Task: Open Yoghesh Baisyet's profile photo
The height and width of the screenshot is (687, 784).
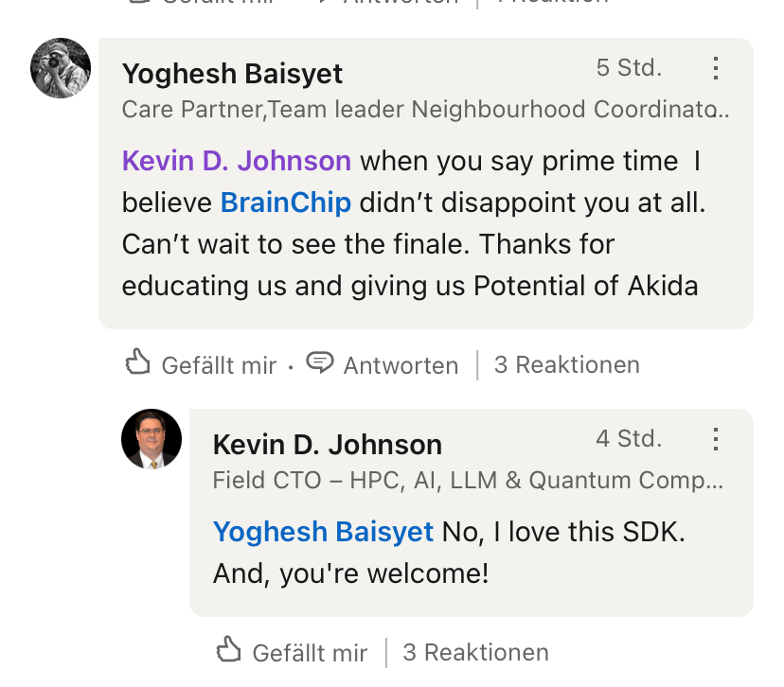Action: (61, 68)
